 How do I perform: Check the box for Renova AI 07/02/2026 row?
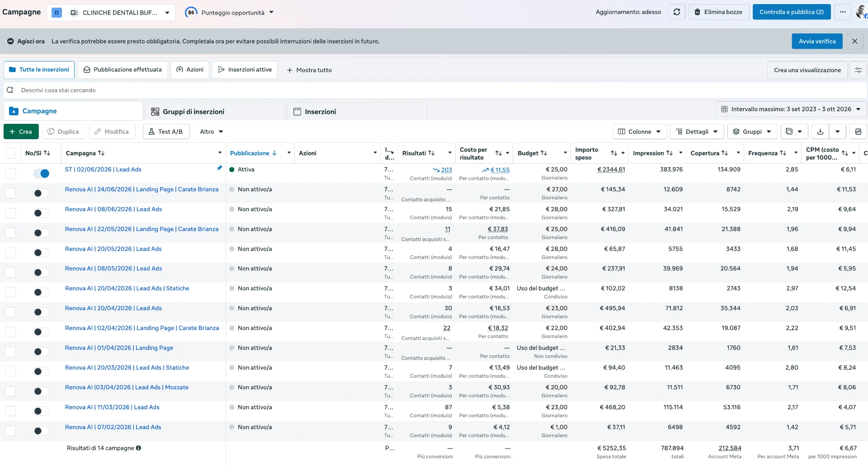[10, 431]
